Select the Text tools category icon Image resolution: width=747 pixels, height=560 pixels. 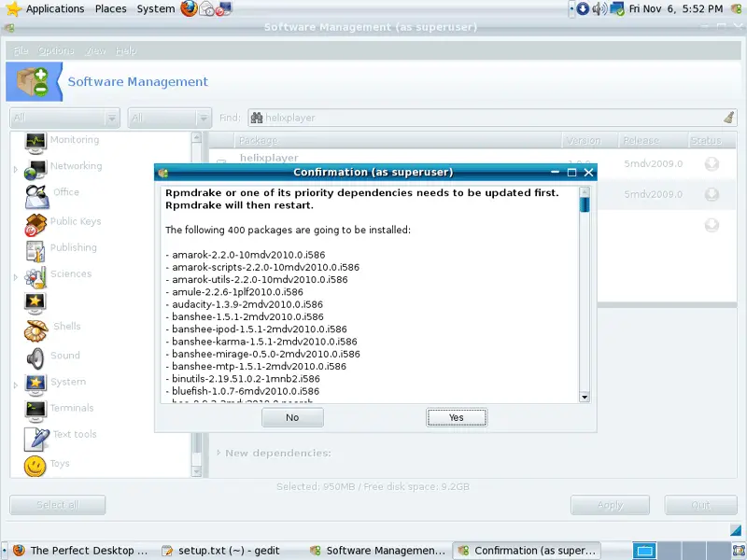click(x=36, y=439)
